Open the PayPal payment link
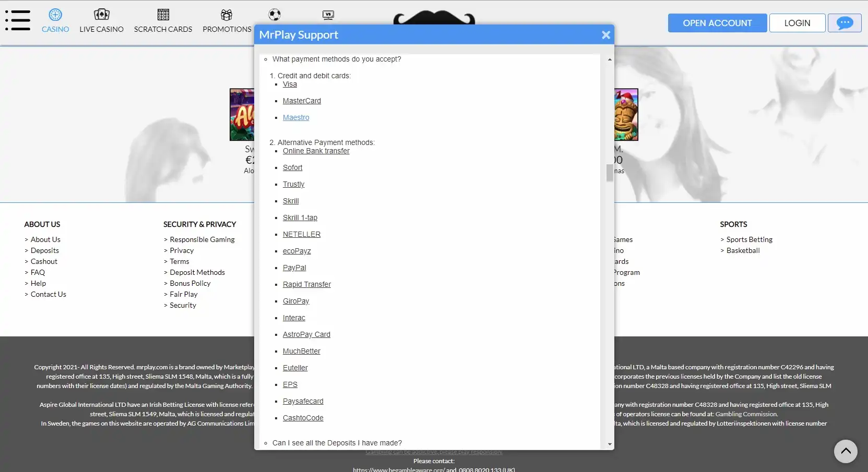Viewport: 868px width, 472px height. (x=294, y=268)
